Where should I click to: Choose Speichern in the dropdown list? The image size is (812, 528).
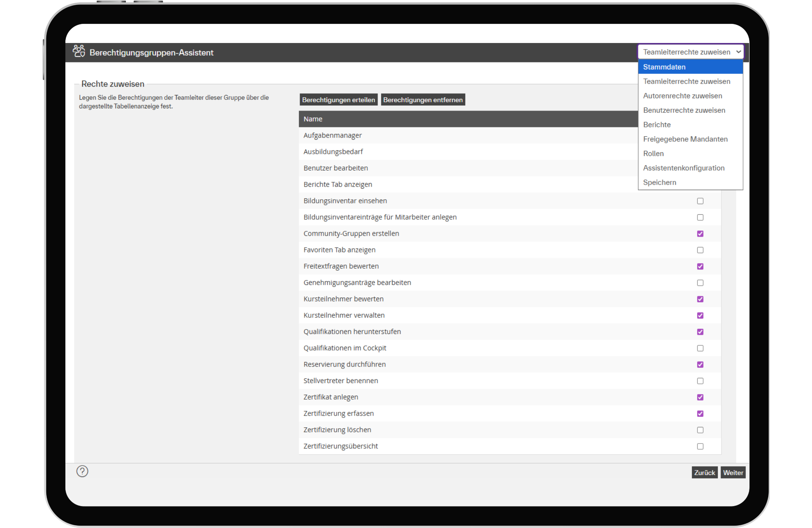pos(691,182)
